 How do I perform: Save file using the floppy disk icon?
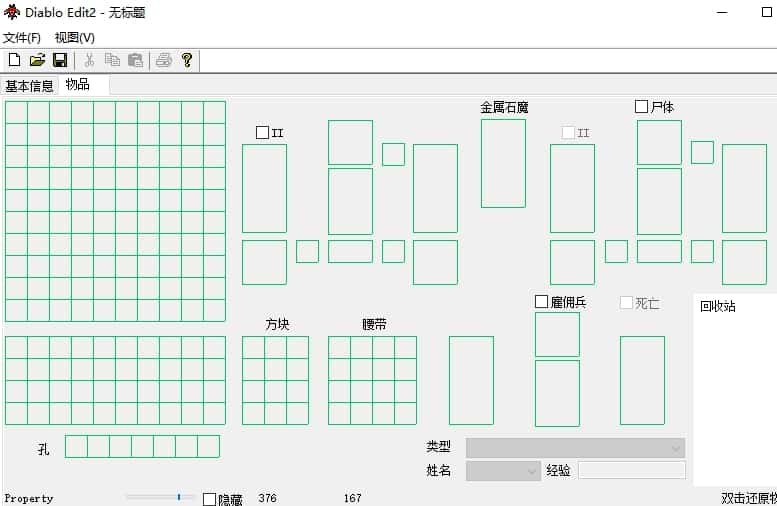point(60,60)
